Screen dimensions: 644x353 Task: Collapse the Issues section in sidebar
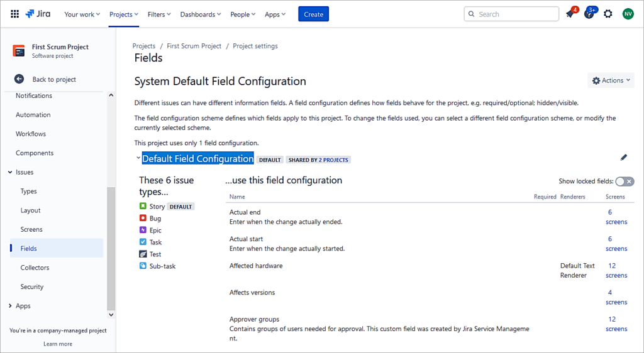[10, 172]
